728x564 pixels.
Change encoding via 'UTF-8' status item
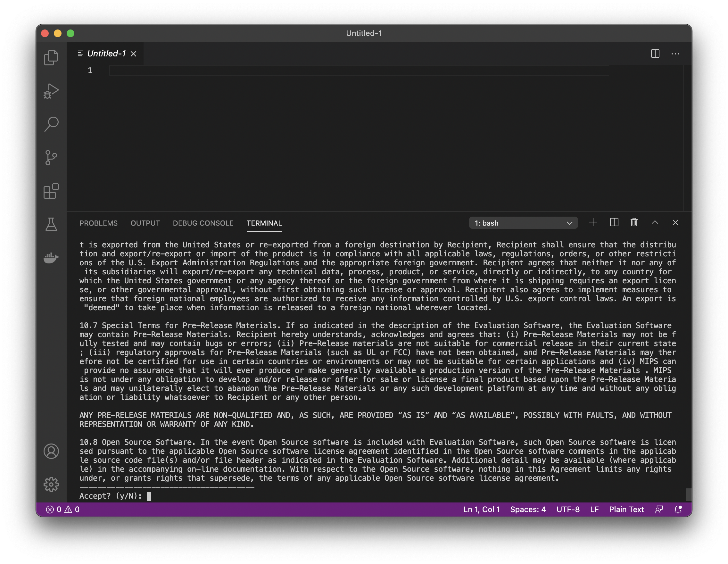[x=568, y=509]
